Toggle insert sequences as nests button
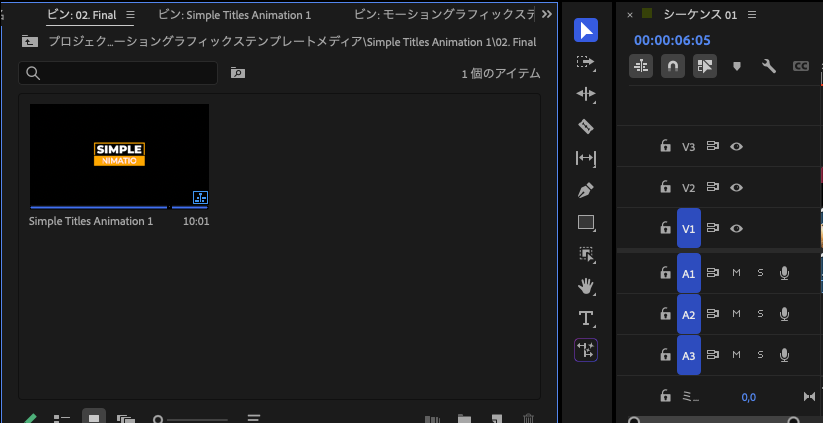Viewport: 823px width, 423px height. pyautogui.click(x=641, y=66)
